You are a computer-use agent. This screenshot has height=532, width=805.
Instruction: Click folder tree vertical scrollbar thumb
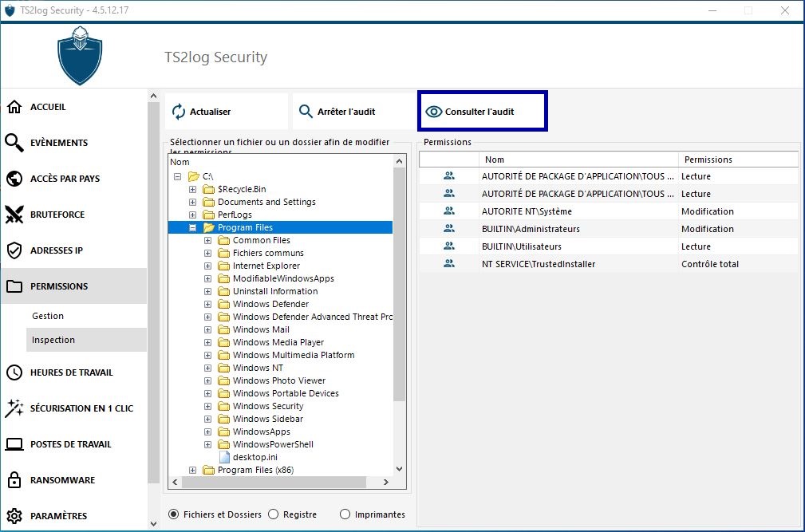pos(400,285)
